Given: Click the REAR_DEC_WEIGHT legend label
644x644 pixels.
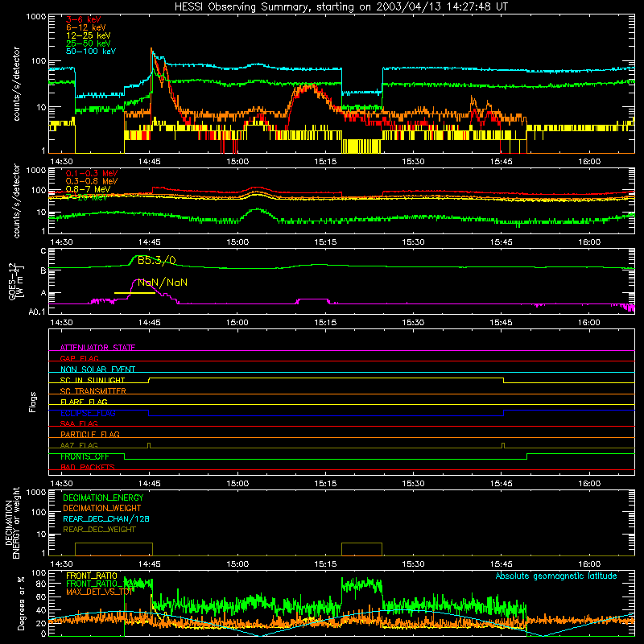Looking at the screenshot, I should (99, 530).
